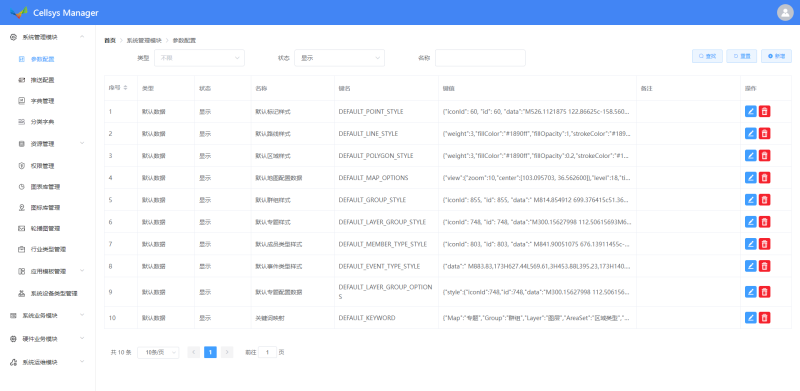
Task: Edit the DEFAULT_LAYER_GROUP_STYLE row
Action: pos(751,222)
